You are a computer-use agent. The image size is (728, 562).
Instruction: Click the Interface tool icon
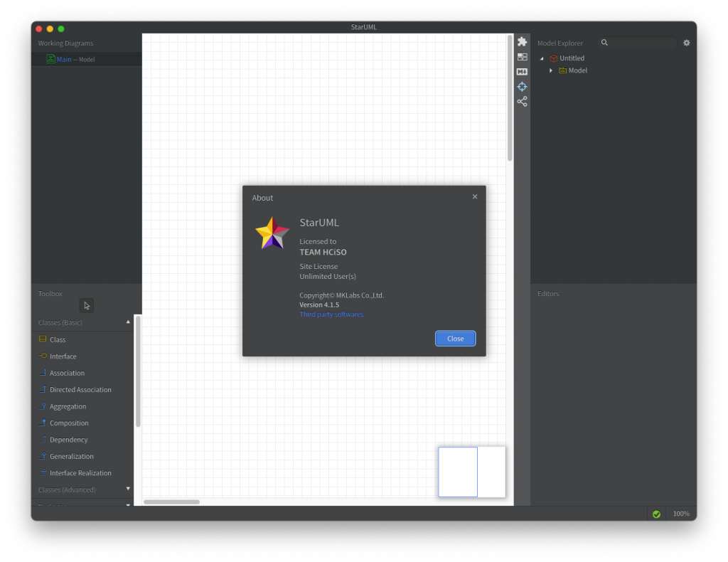point(43,356)
